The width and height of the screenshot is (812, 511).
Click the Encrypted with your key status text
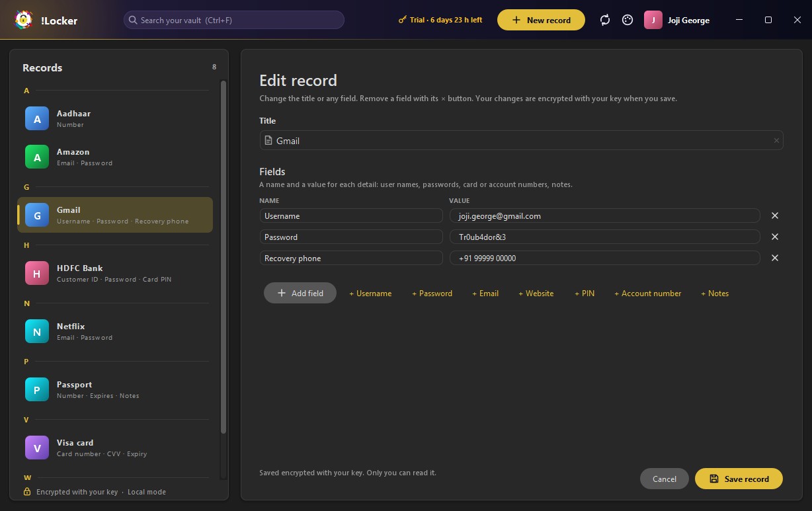click(x=77, y=492)
